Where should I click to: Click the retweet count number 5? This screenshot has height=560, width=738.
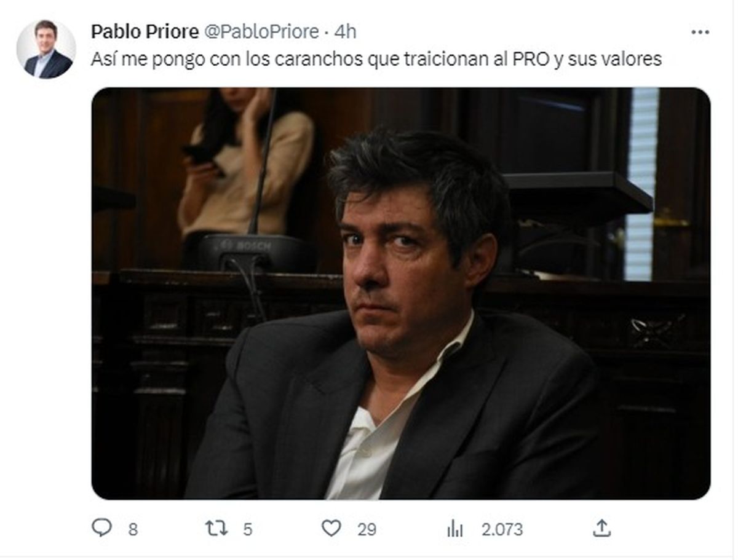coord(247,529)
